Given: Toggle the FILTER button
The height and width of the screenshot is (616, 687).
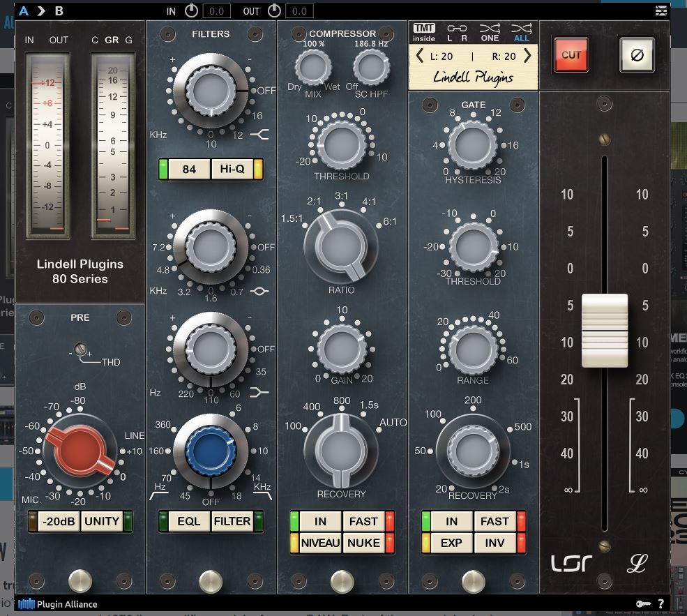Looking at the screenshot, I should tap(232, 521).
